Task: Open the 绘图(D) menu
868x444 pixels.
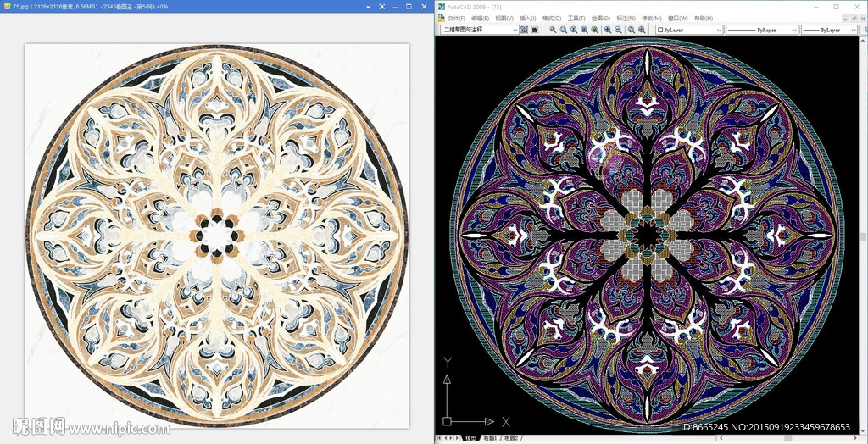Action: [x=601, y=19]
